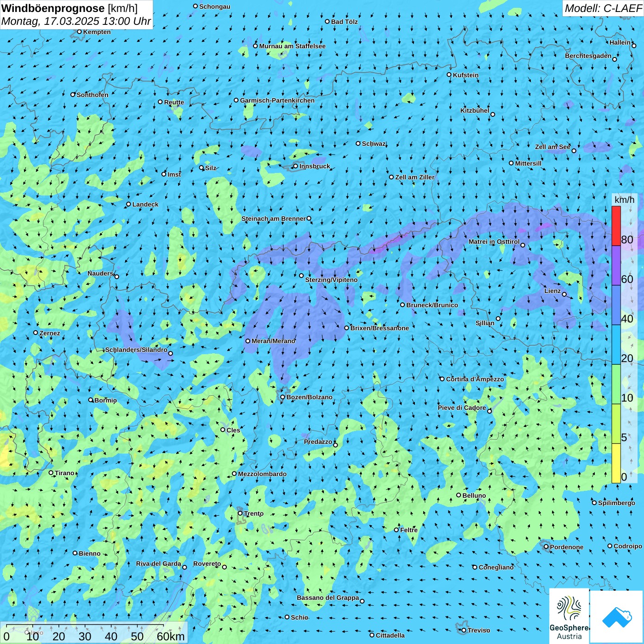Click the red 80 km/h legend color

tap(616, 226)
